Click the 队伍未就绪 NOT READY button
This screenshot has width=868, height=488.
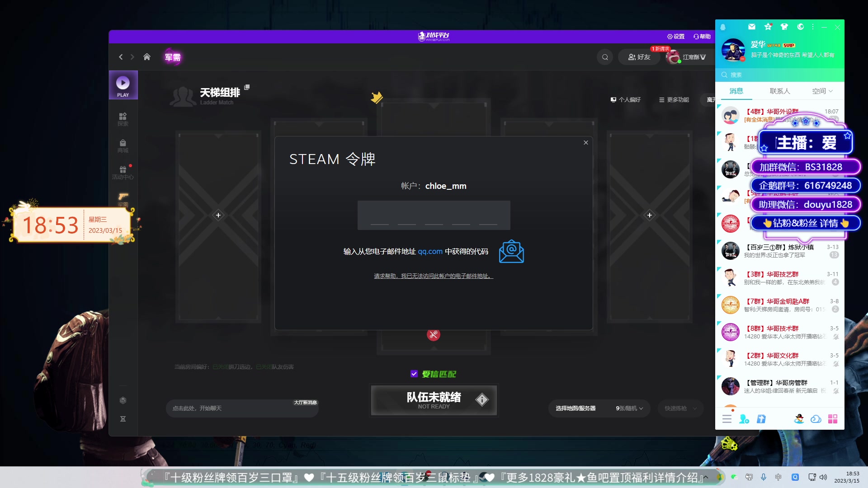coord(434,400)
